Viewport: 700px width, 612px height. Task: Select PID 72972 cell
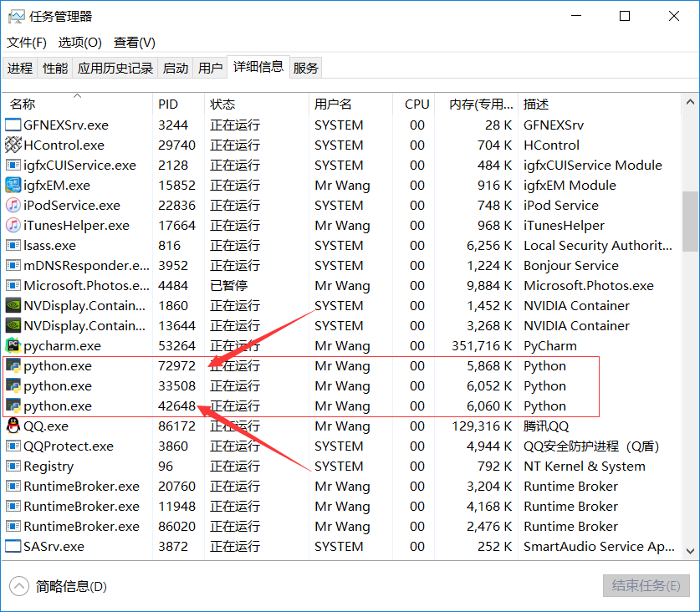click(176, 366)
